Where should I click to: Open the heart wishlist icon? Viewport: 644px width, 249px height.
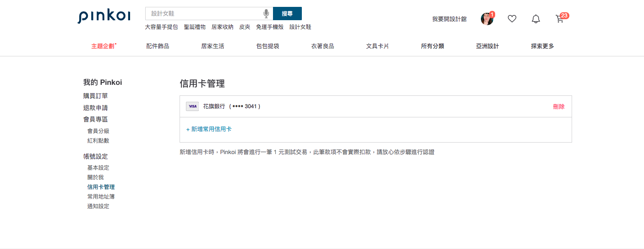pyautogui.click(x=512, y=19)
